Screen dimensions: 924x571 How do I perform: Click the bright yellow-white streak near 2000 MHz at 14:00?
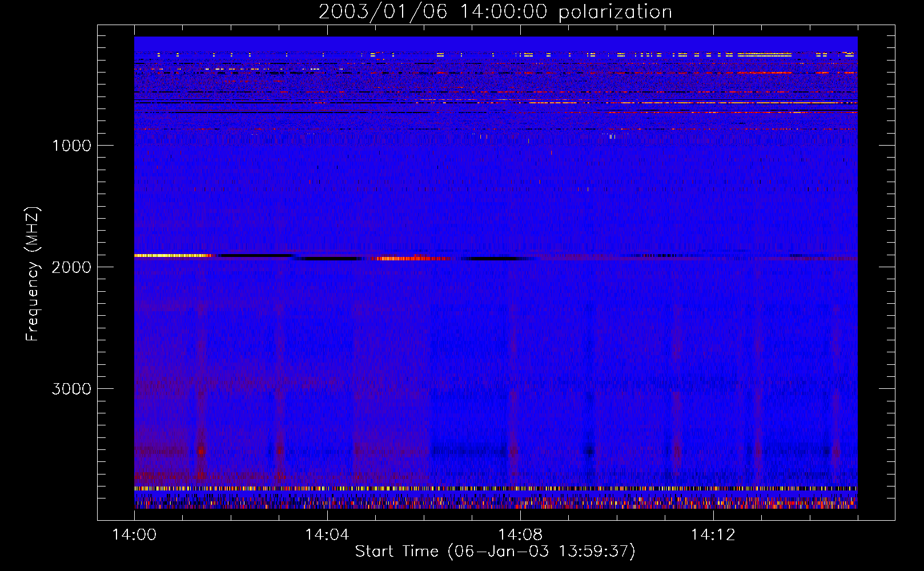pyautogui.click(x=173, y=255)
